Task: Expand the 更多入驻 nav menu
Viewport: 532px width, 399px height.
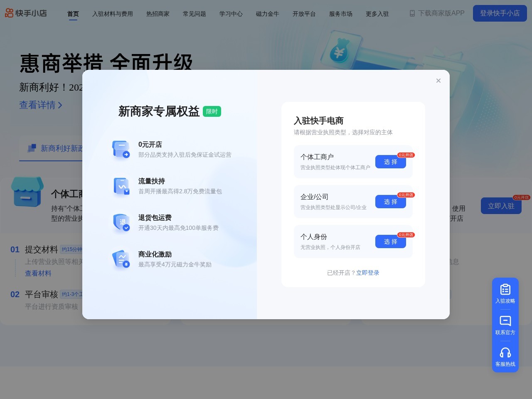Action: point(377,14)
